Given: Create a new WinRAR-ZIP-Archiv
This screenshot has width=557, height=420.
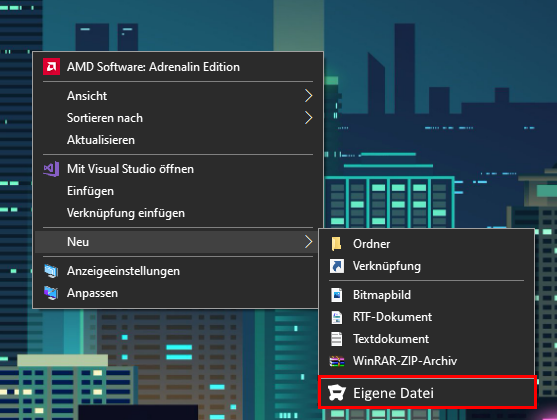Looking at the screenshot, I should coord(427,361).
